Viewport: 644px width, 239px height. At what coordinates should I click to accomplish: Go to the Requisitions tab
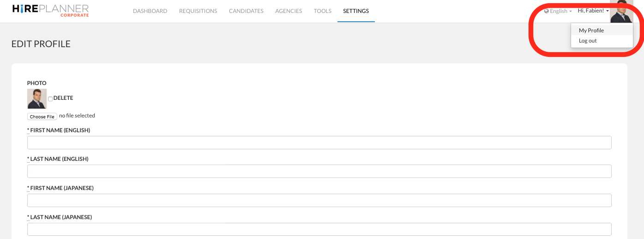198,11
